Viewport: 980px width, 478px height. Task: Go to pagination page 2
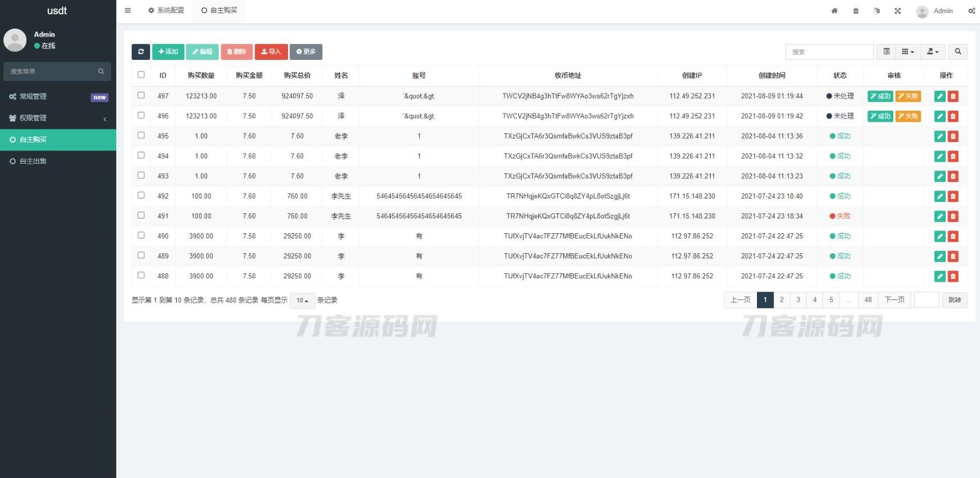click(x=781, y=299)
